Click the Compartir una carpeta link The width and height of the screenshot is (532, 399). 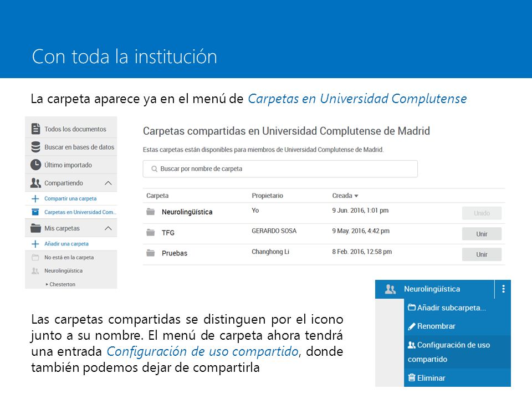coord(70,198)
